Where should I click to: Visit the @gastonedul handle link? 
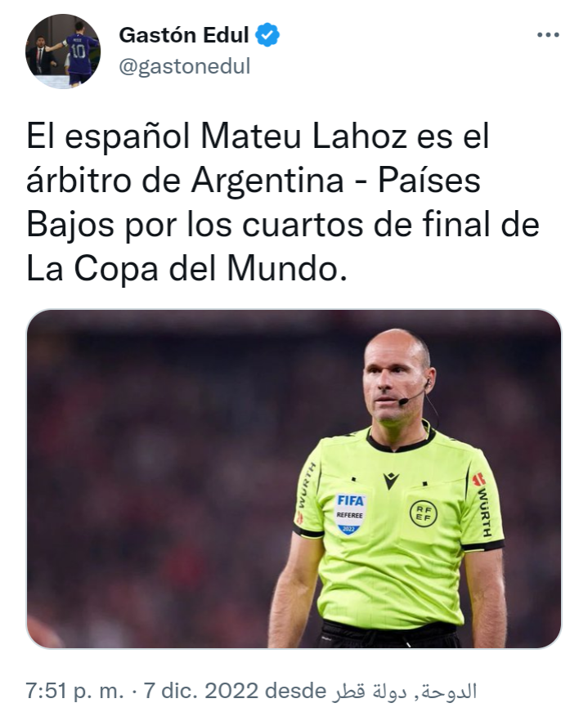click(185, 67)
